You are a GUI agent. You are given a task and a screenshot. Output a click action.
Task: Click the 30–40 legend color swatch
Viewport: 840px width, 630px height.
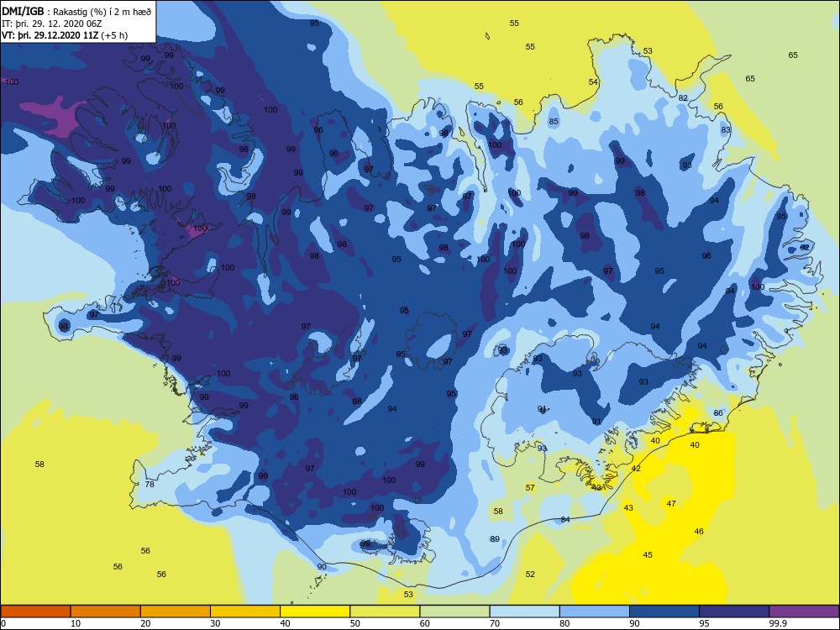click(245, 612)
